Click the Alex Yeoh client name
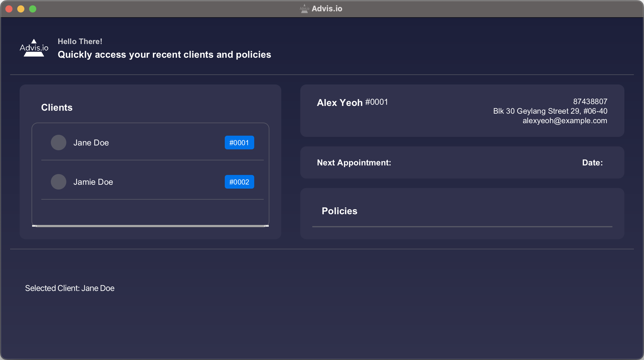 tap(340, 103)
